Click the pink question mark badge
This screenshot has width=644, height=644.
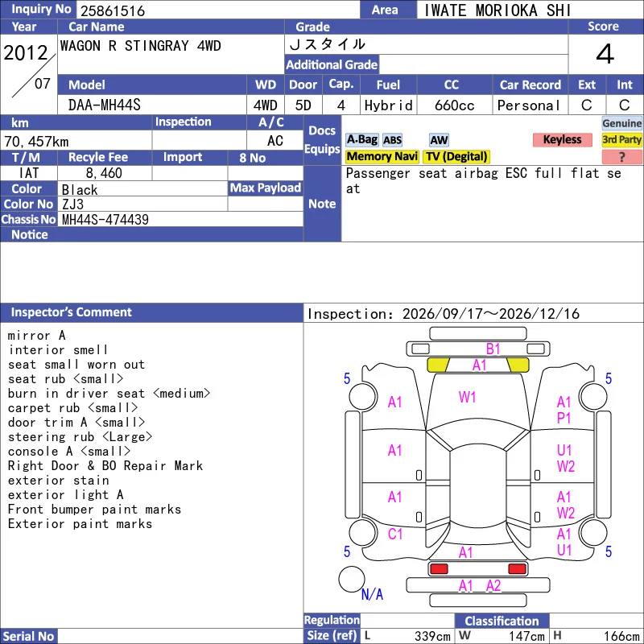click(x=621, y=157)
